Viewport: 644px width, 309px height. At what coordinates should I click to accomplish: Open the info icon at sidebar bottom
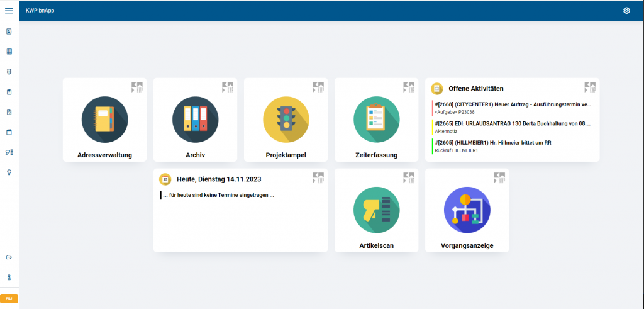[x=9, y=278]
